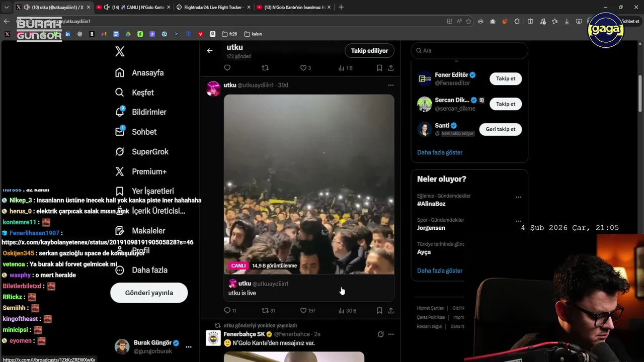
Task: Open Fenerbahçe SK profile avatar
Action: pos(213,338)
